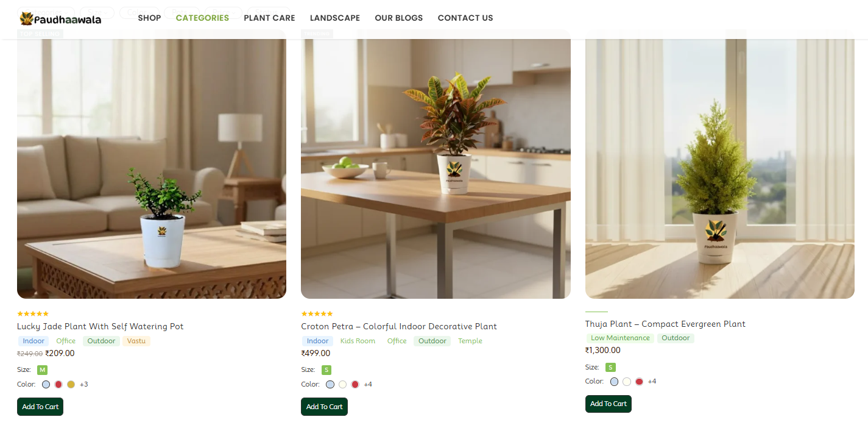Add Thuja Plant to cart
This screenshot has height=439, width=868.
[609, 404]
